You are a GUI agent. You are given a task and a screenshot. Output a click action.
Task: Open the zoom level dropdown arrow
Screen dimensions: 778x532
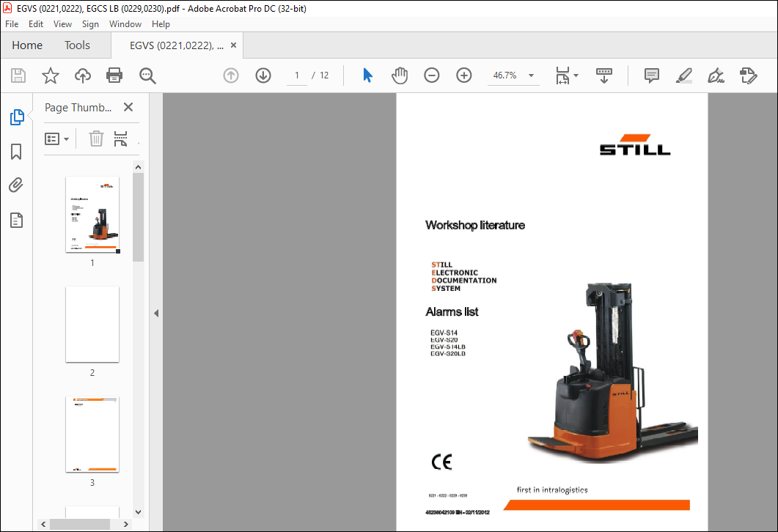(531, 75)
